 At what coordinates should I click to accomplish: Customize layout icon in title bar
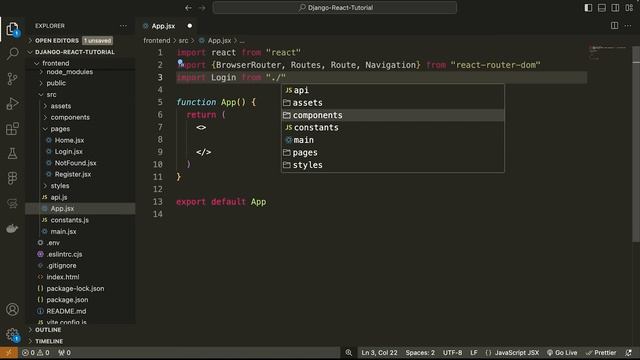pos(629,8)
